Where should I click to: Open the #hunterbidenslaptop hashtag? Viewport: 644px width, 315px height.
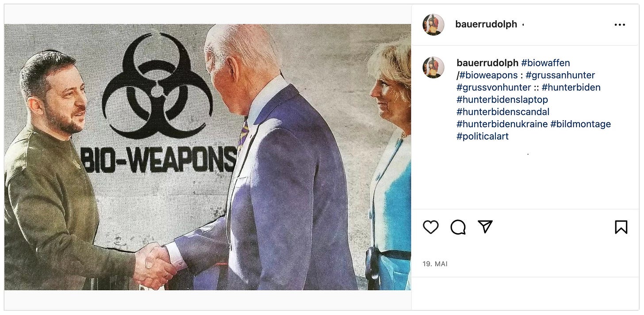click(x=502, y=100)
